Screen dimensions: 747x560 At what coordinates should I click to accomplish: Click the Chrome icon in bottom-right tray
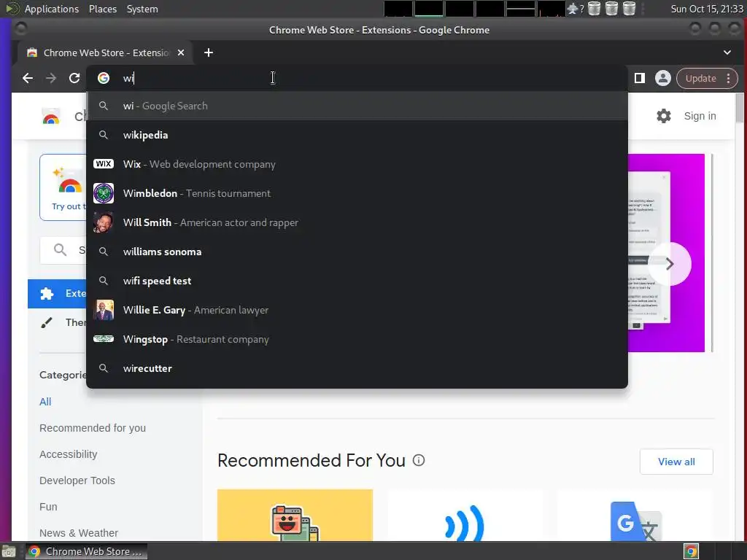click(x=691, y=551)
